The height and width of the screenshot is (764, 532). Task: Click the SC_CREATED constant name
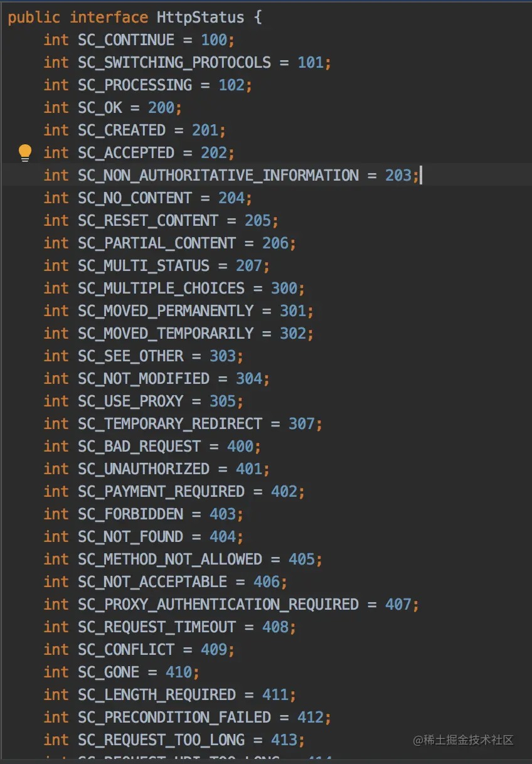tap(122, 130)
